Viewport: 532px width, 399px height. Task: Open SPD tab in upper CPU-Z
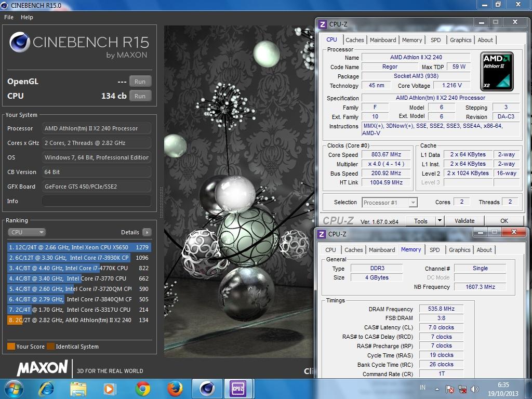coord(436,39)
